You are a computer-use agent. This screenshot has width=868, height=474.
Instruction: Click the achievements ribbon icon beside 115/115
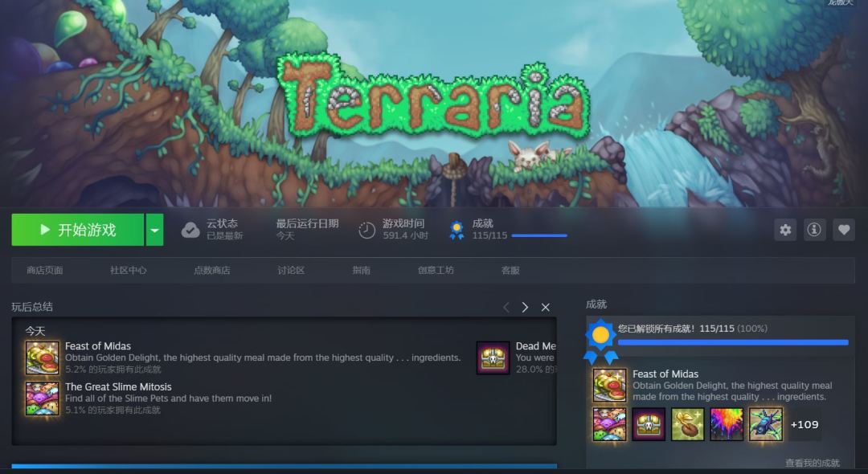pyautogui.click(x=457, y=230)
